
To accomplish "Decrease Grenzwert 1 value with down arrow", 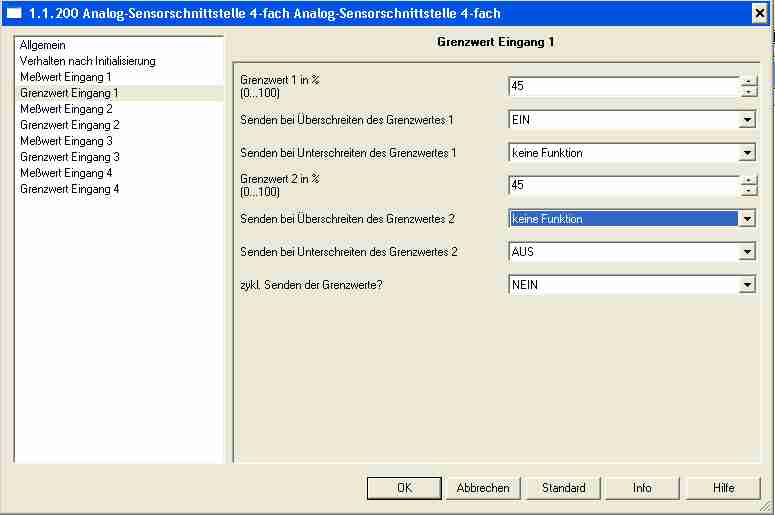I will pos(747,92).
